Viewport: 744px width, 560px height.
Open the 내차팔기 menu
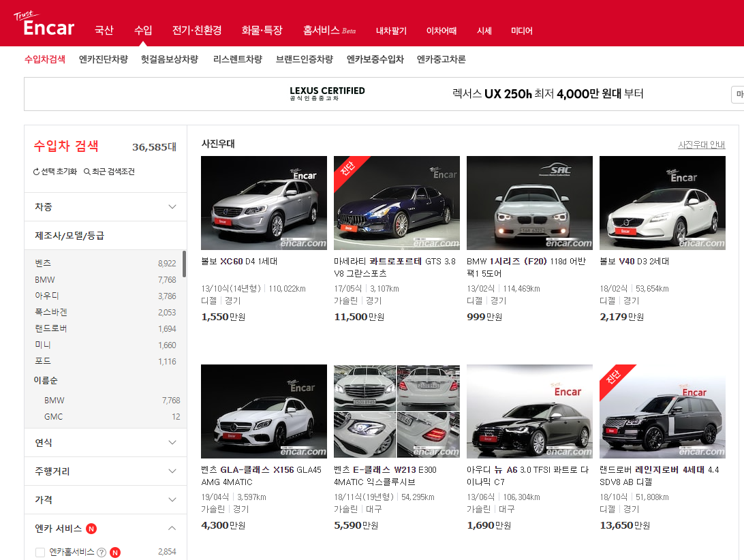pyautogui.click(x=392, y=31)
